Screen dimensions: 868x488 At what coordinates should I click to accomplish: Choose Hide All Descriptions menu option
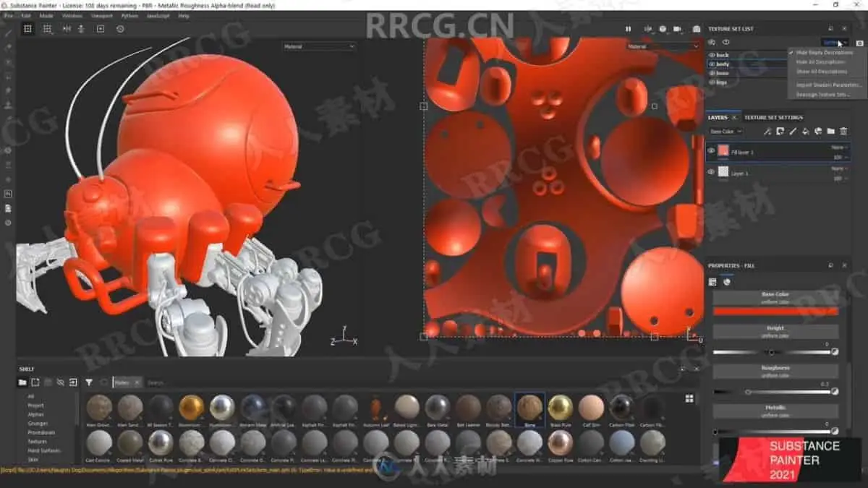tap(820, 62)
